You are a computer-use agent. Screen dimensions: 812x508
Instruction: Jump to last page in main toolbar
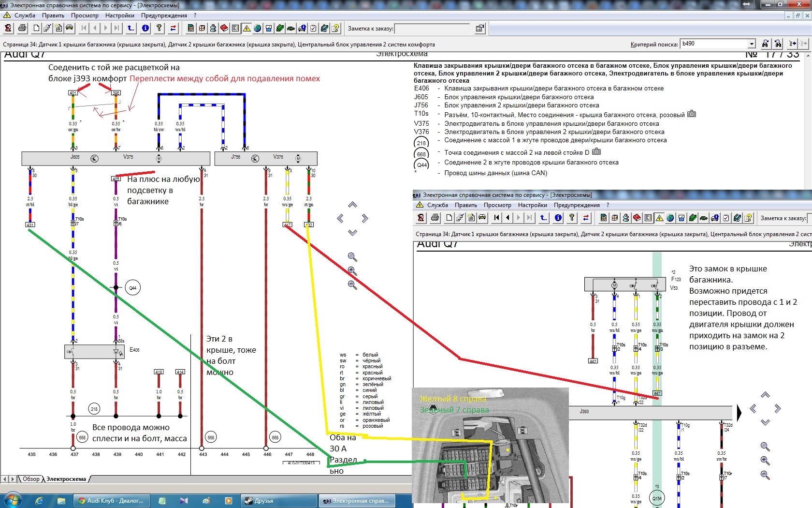click(x=116, y=28)
